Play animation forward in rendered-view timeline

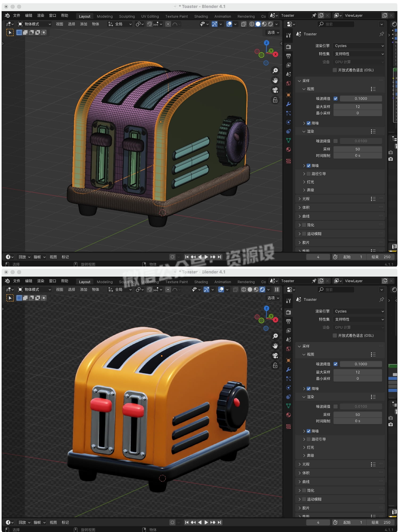click(x=206, y=522)
